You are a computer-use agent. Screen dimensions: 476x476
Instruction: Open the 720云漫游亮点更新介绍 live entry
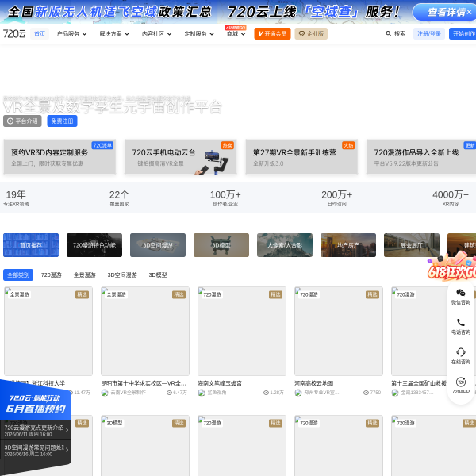click(36, 430)
